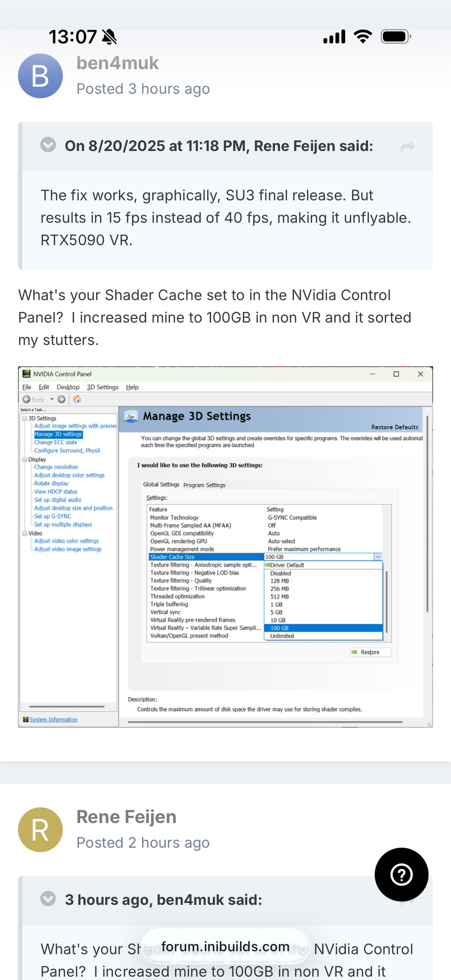Click the Restore button

point(370,652)
